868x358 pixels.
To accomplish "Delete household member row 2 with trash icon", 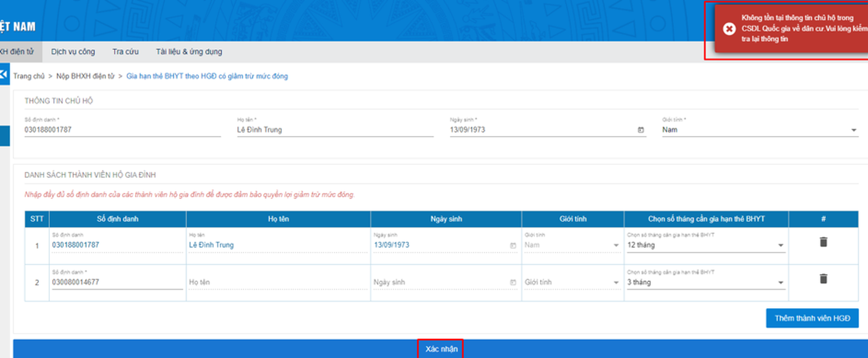I will point(823,279).
